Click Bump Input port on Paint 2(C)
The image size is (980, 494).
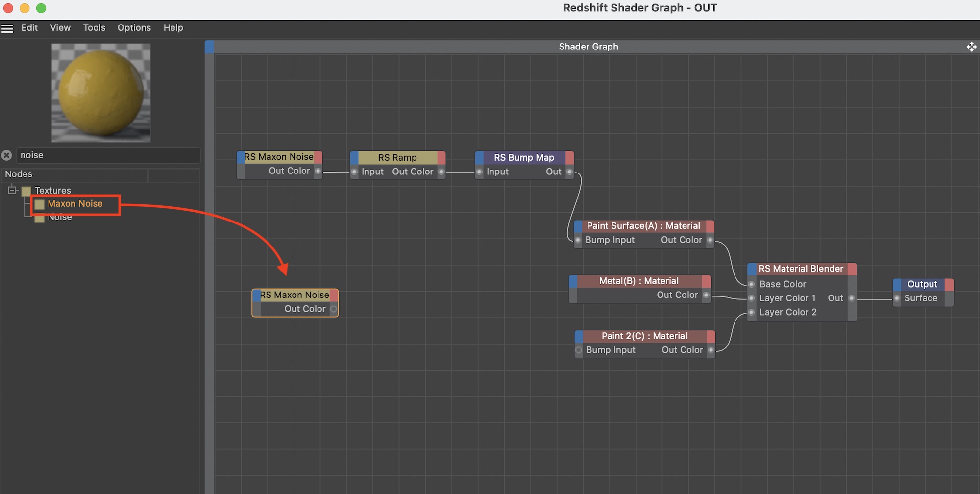click(x=579, y=350)
